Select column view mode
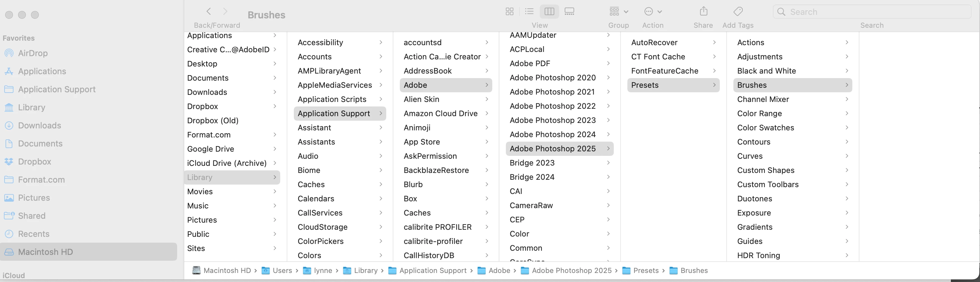980x282 pixels. click(549, 11)
